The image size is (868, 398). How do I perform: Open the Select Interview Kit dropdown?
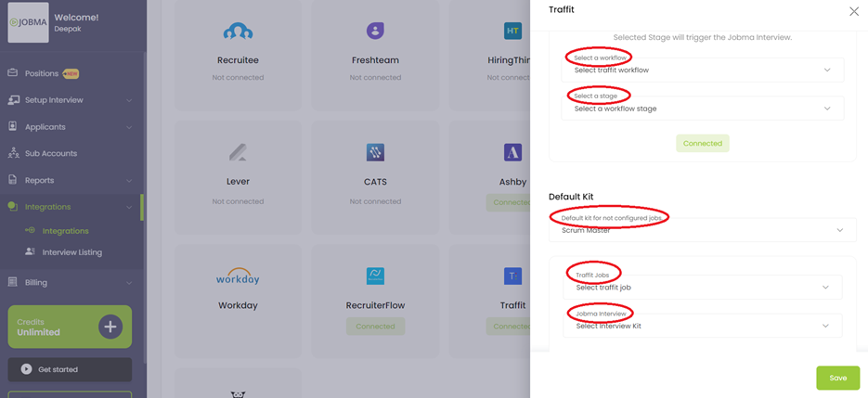pos(703,326)
